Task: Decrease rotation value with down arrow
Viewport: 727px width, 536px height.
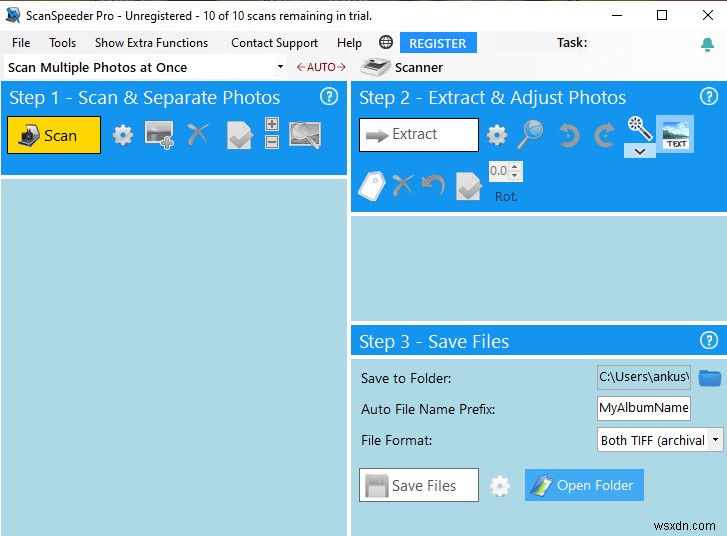Action: point(514,176)
